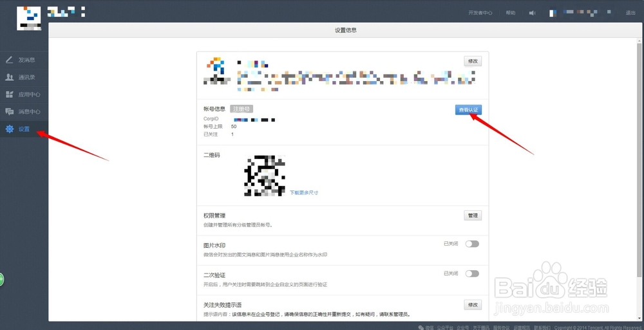Click 修改 button for 关注失败提示语
Image resolution: width=644 pixels, height=330 pixels.
point(473,305)
